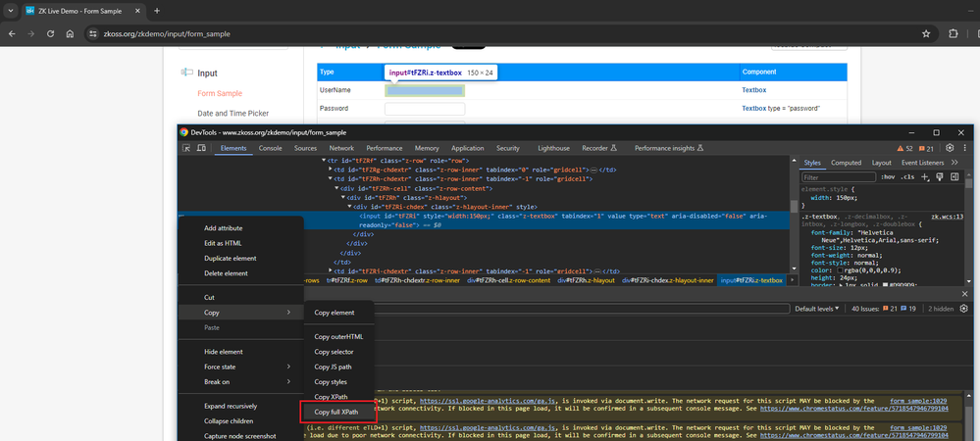
Task: Click the browser extensions puzzle icon
Action: pyautogui.click(x=954, y=33)
